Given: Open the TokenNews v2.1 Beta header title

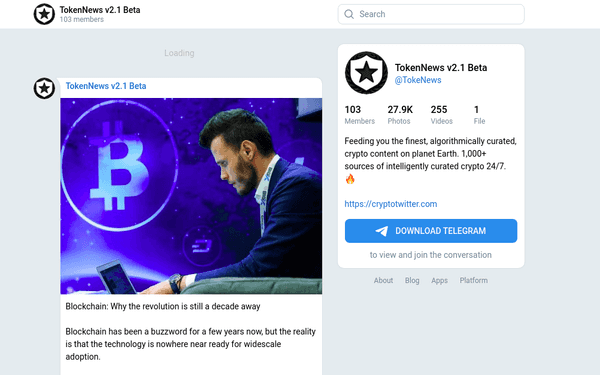Looking at the screenshot, I should (100, 10).
